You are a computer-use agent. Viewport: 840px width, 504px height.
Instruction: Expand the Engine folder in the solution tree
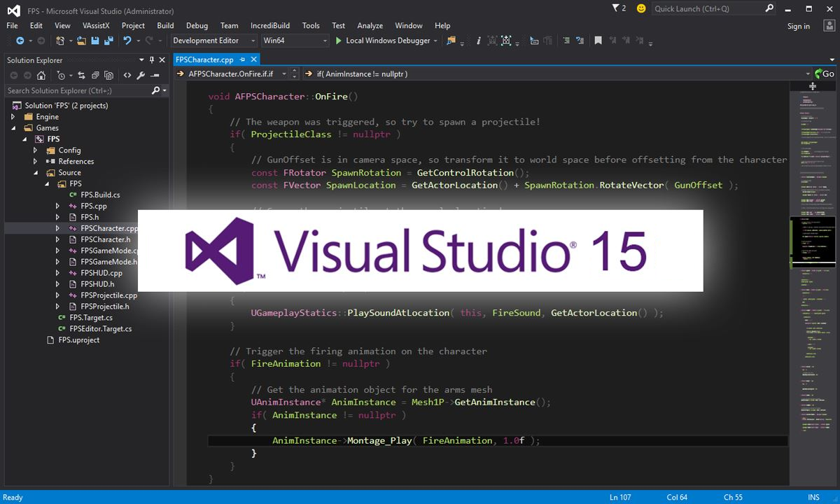tap(13, 117)
